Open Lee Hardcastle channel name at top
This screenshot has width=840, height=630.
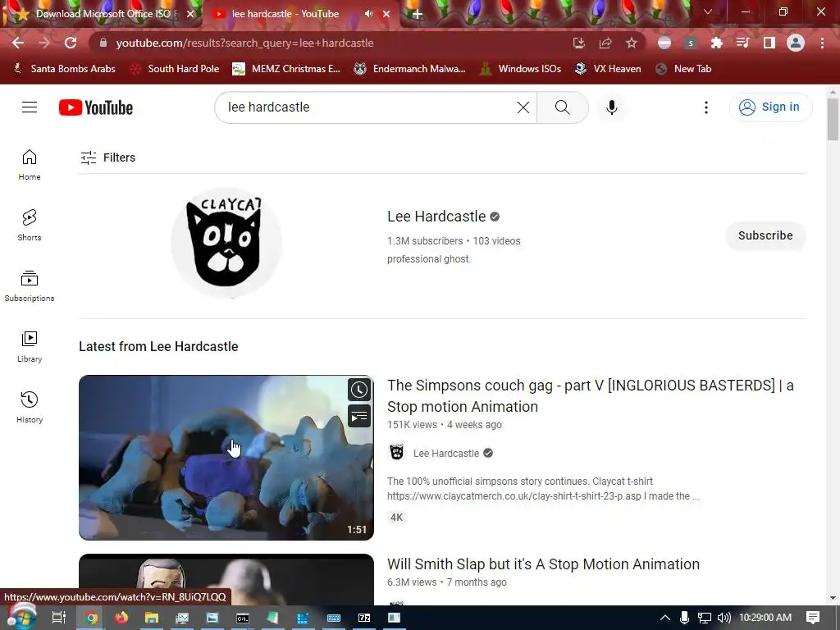pyautogui.click(x=436, y=217)
